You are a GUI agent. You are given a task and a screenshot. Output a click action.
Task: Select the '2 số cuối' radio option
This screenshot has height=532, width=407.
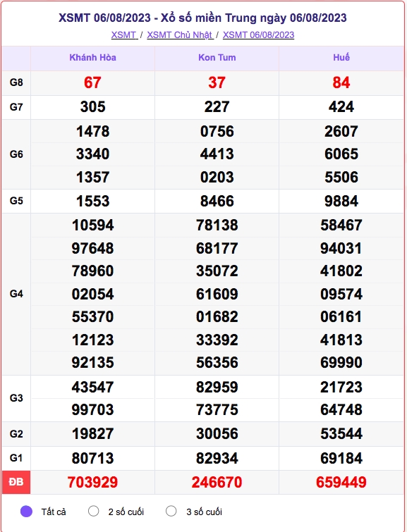pyautogui.click(x=93, y=511)
